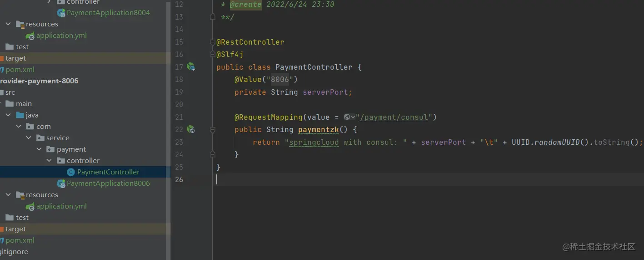
Task: Collapse the resources folder under PaymentApplication8004
Action: (8, 24)
